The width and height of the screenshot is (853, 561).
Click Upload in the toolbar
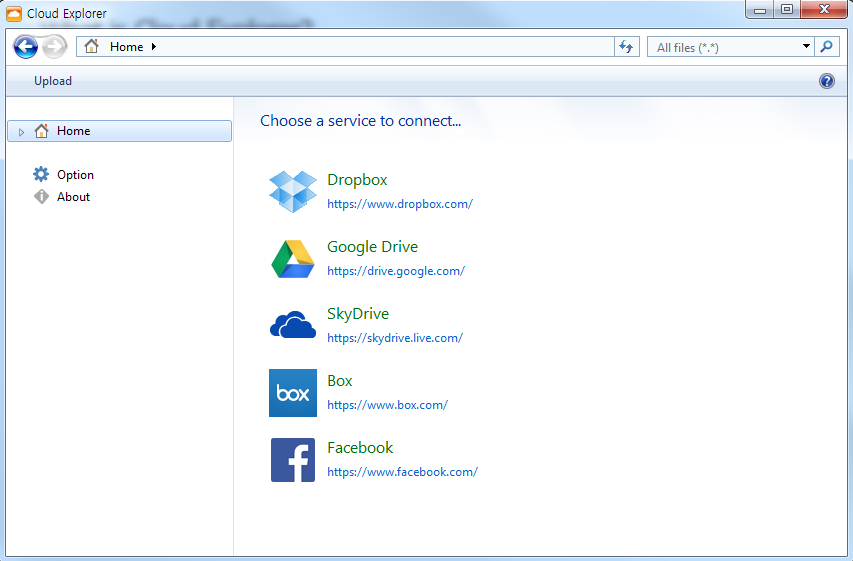click(x=53, y=81)
